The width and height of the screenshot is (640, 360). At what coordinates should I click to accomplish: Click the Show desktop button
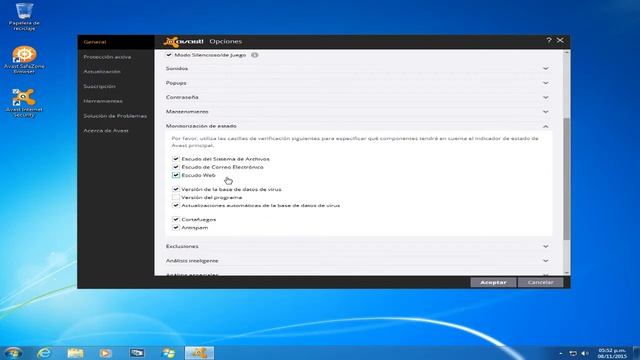click(636, 353)
